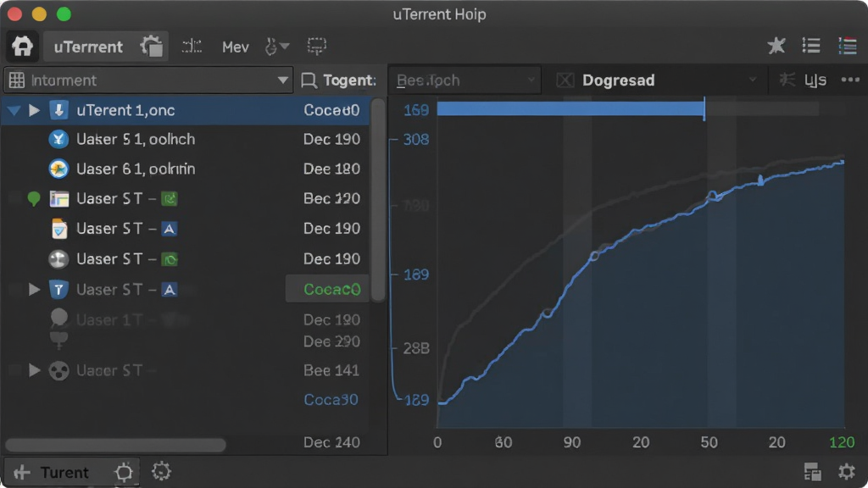Click the green Cocac0 status cell
The width and height of the screenshot is (868, 488).
(x=328, y=289)
